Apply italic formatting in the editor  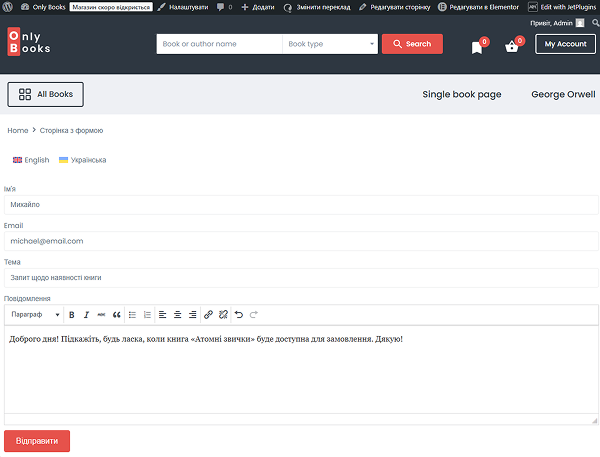point(86,315)
